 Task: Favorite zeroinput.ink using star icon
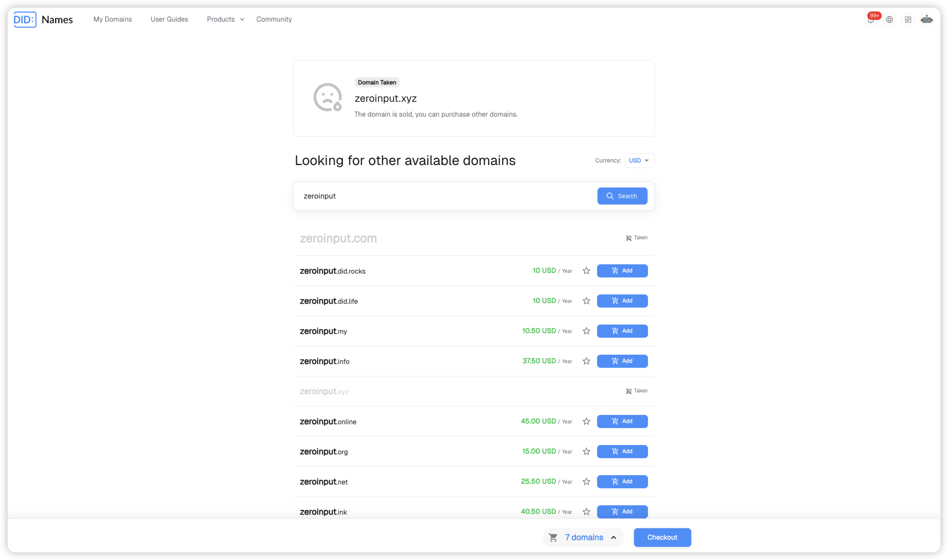[x=586, y=512]
